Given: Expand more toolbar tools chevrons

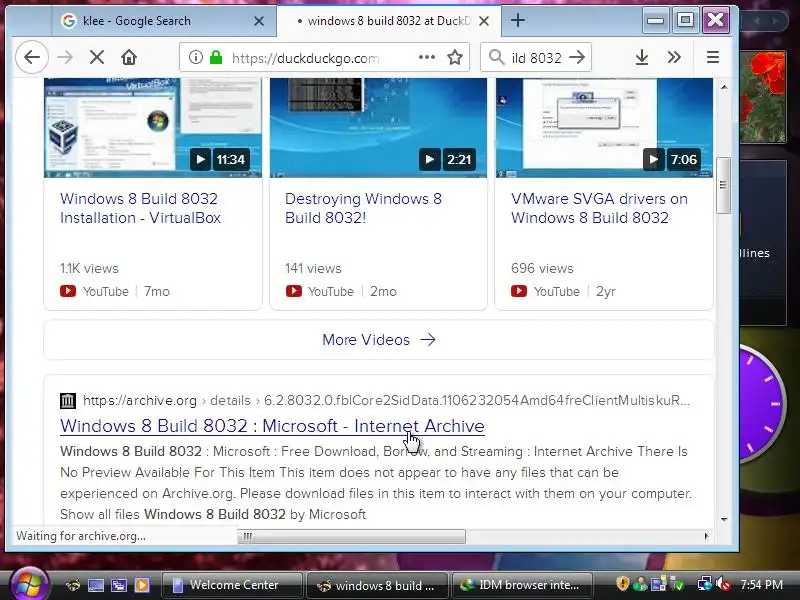Looking at the screenshot, I should coord(674,57).
